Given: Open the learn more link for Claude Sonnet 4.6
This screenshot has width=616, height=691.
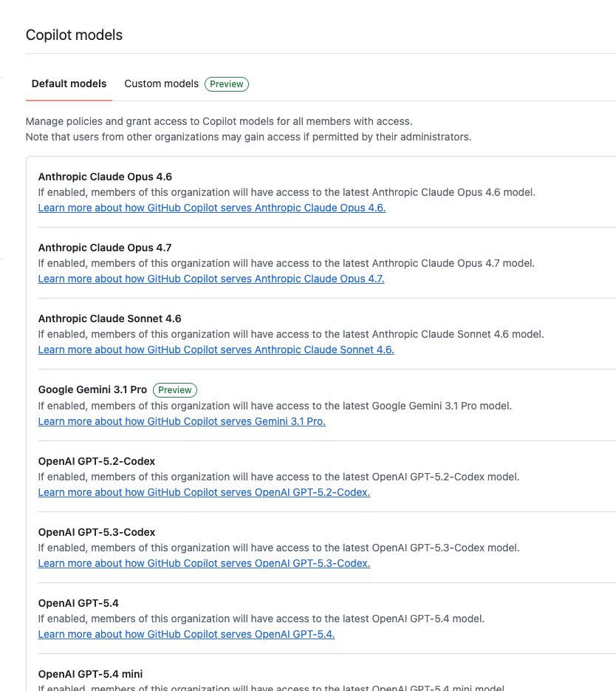Looking at the screenshot, I should [216, 350].
